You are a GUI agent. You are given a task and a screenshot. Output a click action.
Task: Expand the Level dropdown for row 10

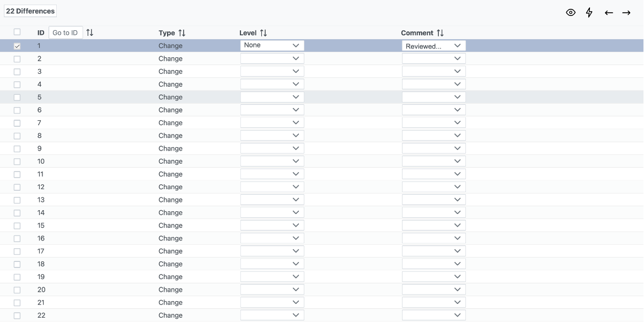point(272,162)
